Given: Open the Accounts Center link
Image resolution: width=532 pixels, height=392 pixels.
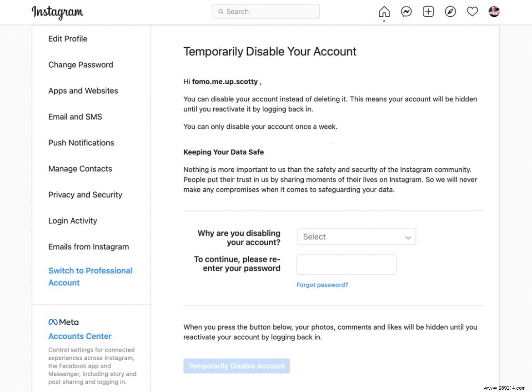Looking at the screenshot, I should pyautogui.click(x=80, y=336).
